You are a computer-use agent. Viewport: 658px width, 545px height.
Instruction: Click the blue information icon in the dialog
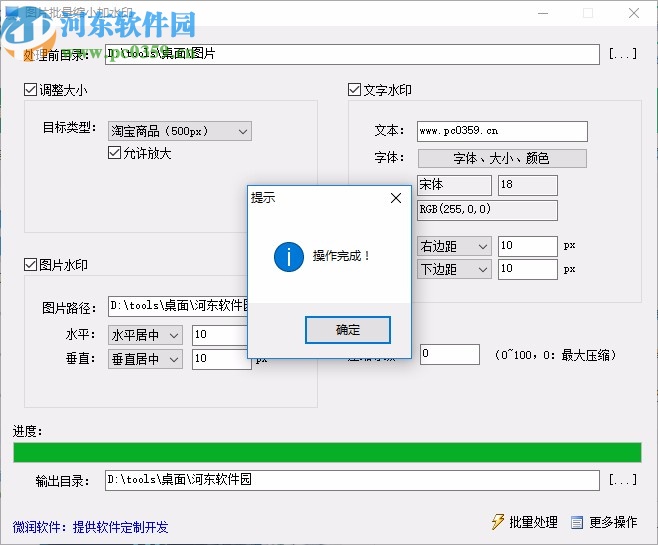pyautogui.click(x=289, y=256)
